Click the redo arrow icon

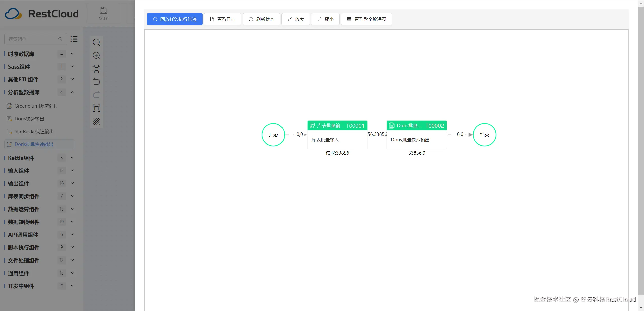pos(96,95)
